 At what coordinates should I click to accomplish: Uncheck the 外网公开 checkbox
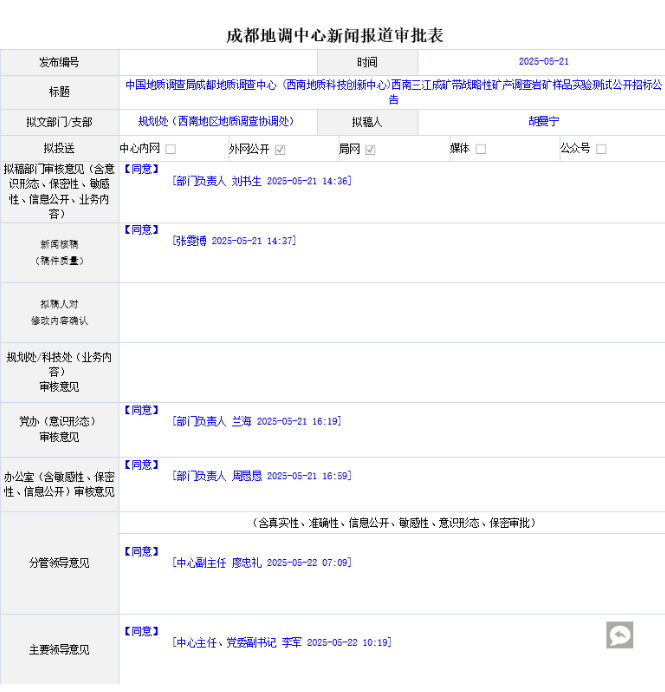coord(280,149)
